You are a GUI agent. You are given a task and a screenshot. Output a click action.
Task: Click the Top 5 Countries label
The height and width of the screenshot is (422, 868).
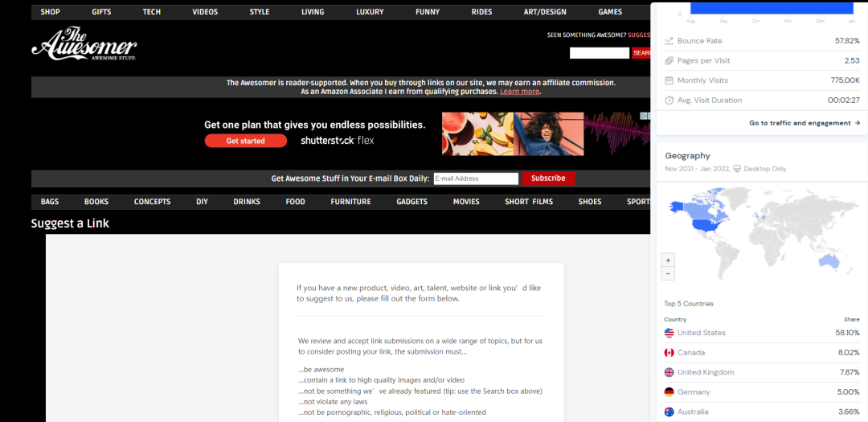pos(689,304)
